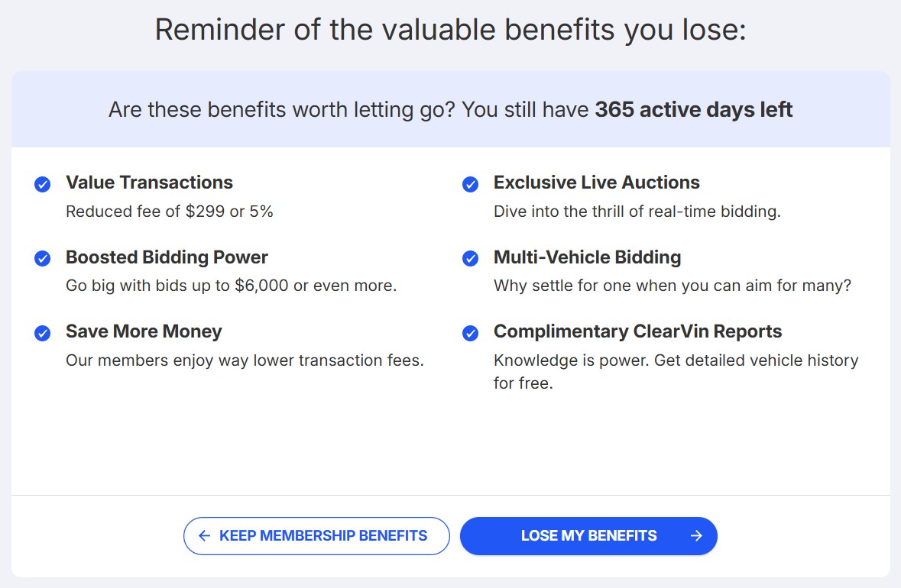Select the Multi-Vehicle Bidding title

(587, 257)
